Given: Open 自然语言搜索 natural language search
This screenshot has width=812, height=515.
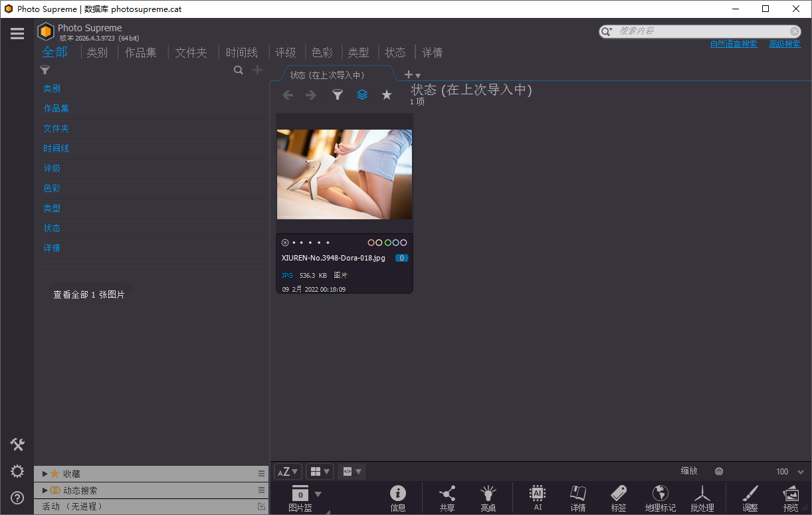Looking at the screenshot, I should point(734,44).
